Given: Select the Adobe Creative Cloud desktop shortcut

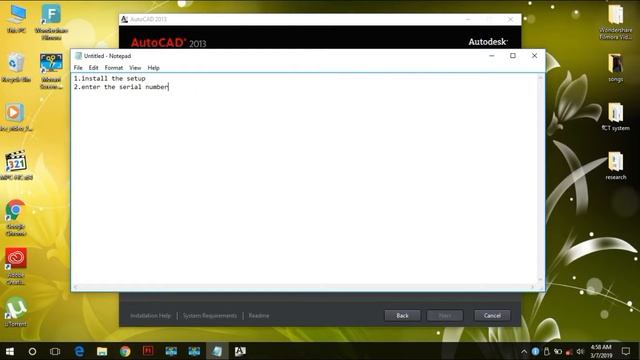Looking at the screenshot, I should click(x=16, y=266).
